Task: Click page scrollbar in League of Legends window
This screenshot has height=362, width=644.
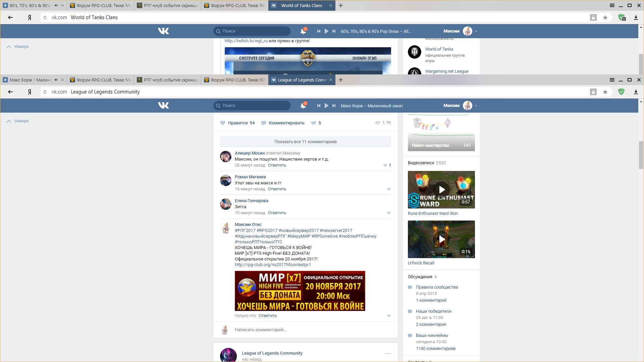Action: click(641, 155)
